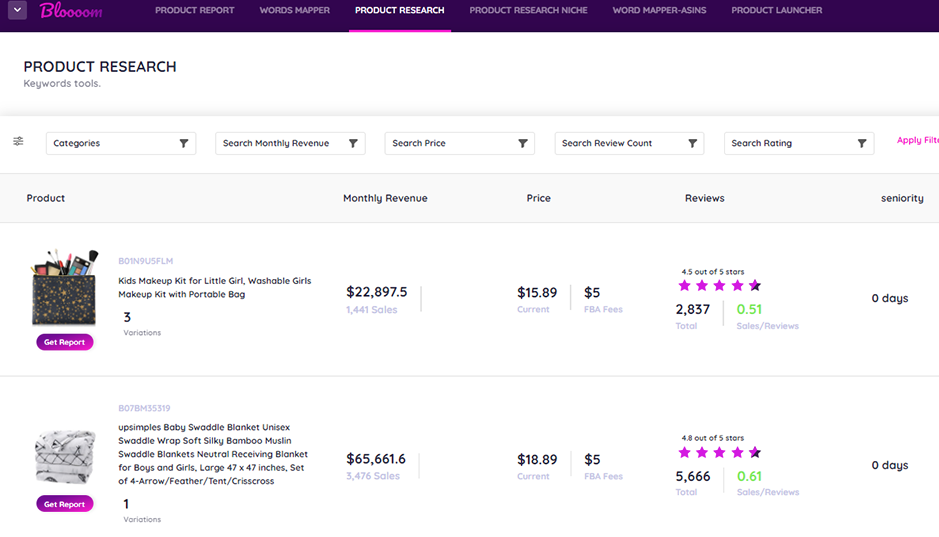Viewport: 939px width, 537px height.
Task: Click funnel icon in Search Rating filter
Action: point(862,143)
